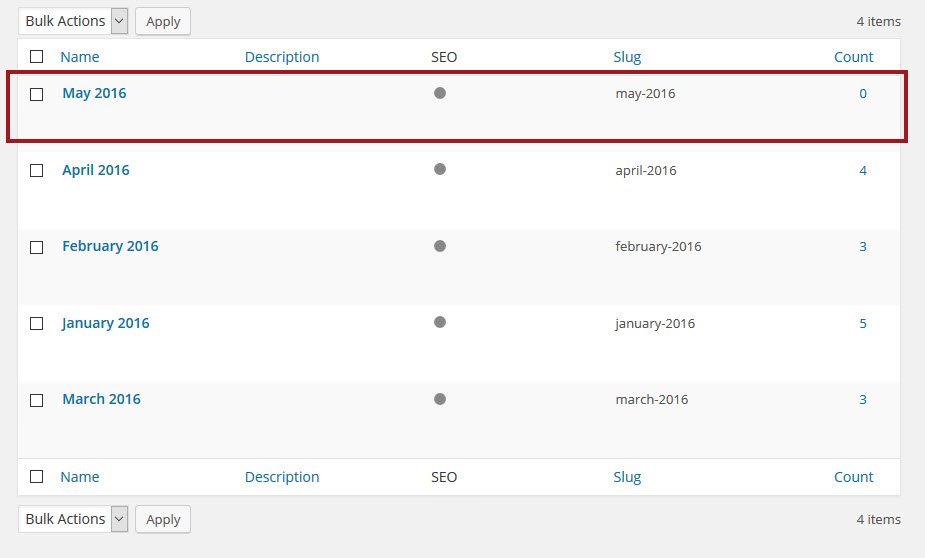Open the top Bulk Actions dropdown
The height and width of the screenshot is (558, 925).
tap(73, 21)
